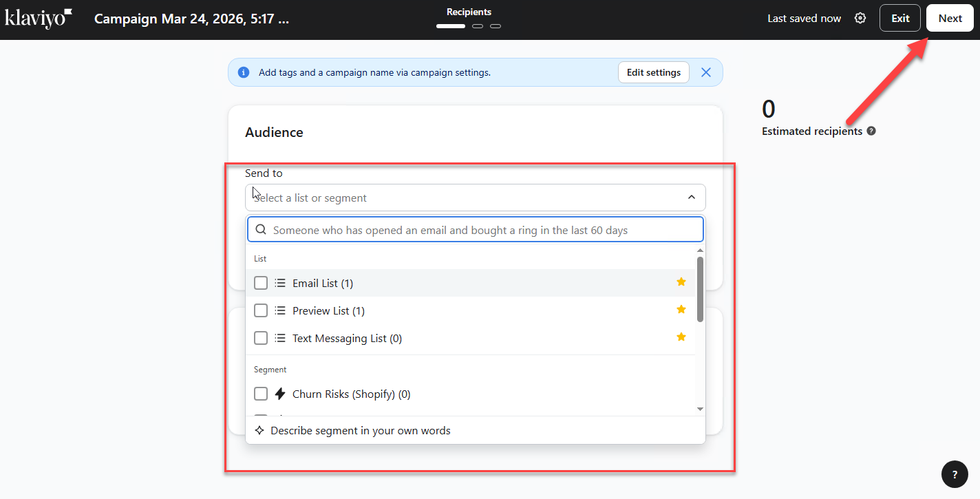Check the Text Messaging List checkbox
This screenshot has height=499, width=980.
pyautogui.click(x=261, y=338)
